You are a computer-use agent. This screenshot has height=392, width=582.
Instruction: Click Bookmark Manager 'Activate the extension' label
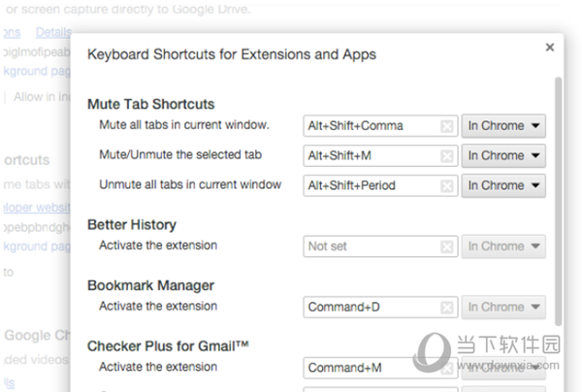[158, 307]
